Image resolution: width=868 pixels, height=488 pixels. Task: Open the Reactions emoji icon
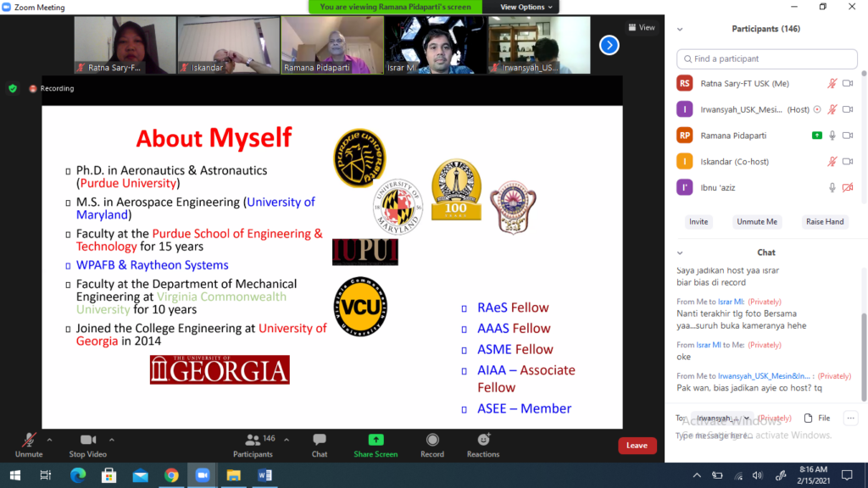pyautogui.click(x=483, y=441)
